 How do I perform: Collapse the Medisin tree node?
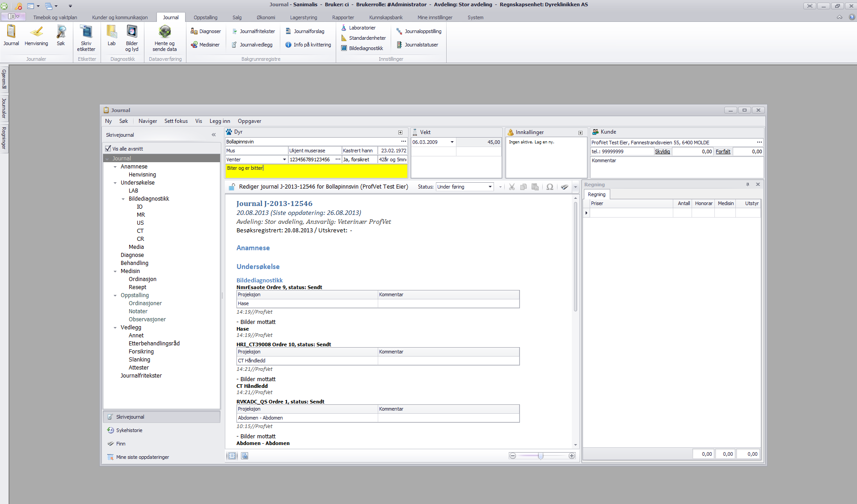[115, 271]
